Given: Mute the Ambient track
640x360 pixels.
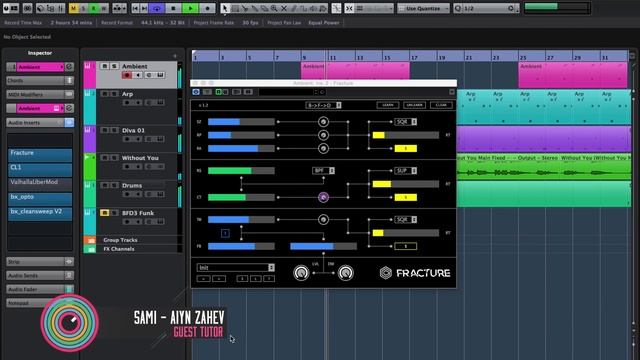Looking at the screenshot, I should click(104, 66).
